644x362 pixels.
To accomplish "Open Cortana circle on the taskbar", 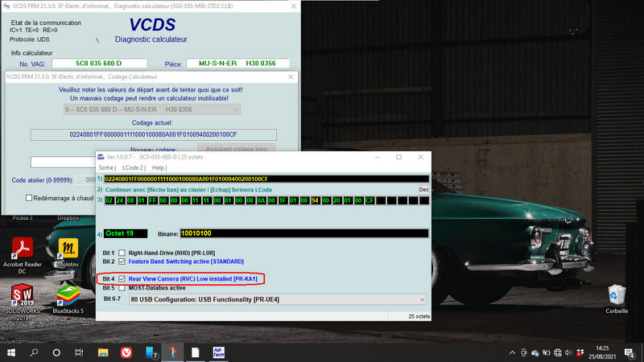I will pyautogui.click(x=56, y=352).
